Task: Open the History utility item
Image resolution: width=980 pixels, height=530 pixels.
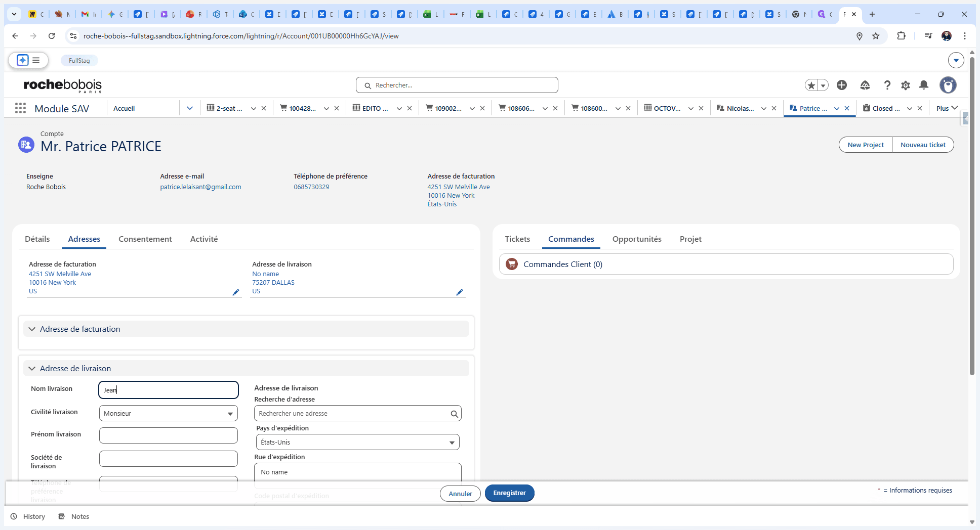Action: (x=28, y=516)
